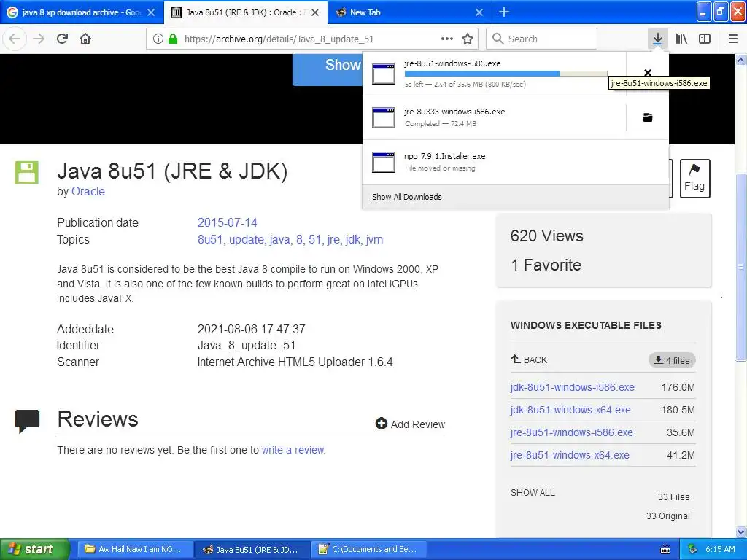The width and height of the screenshot is (747, 560).
Task: Click inside the Search box
Action: click(x=542, y=39)
